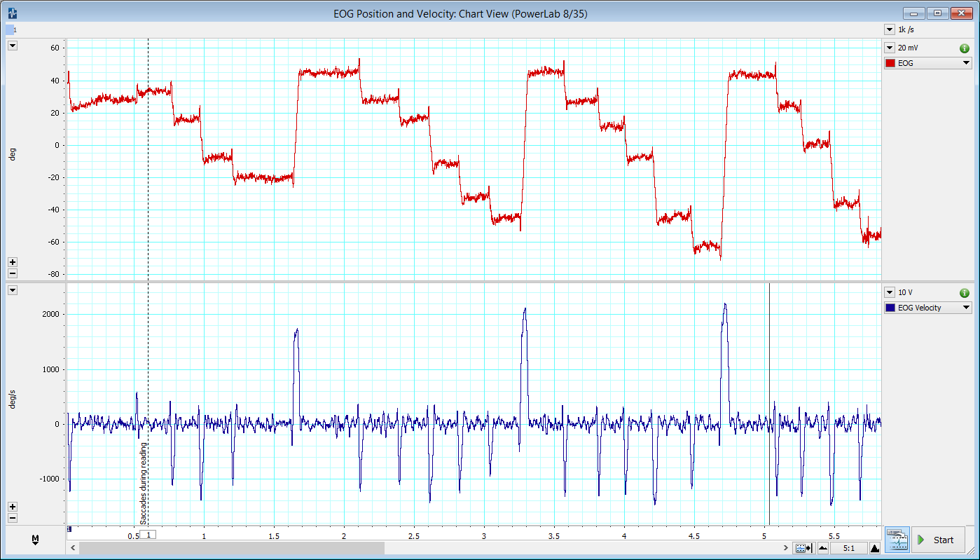The image size is (980, 560).
Task: Open the green info icon for EOG Velocity
Action: pos(964,292)
